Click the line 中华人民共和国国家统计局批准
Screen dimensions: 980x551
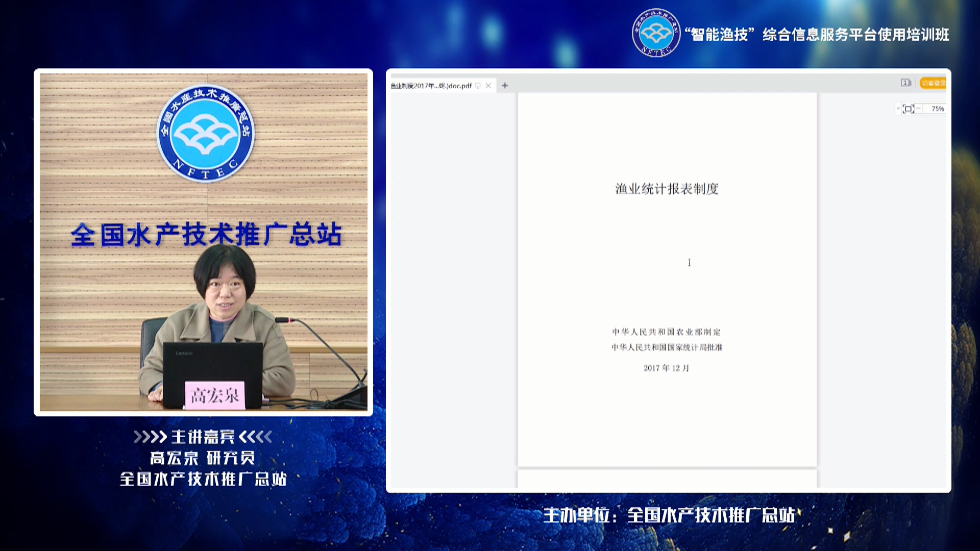(x=667, y=347)
